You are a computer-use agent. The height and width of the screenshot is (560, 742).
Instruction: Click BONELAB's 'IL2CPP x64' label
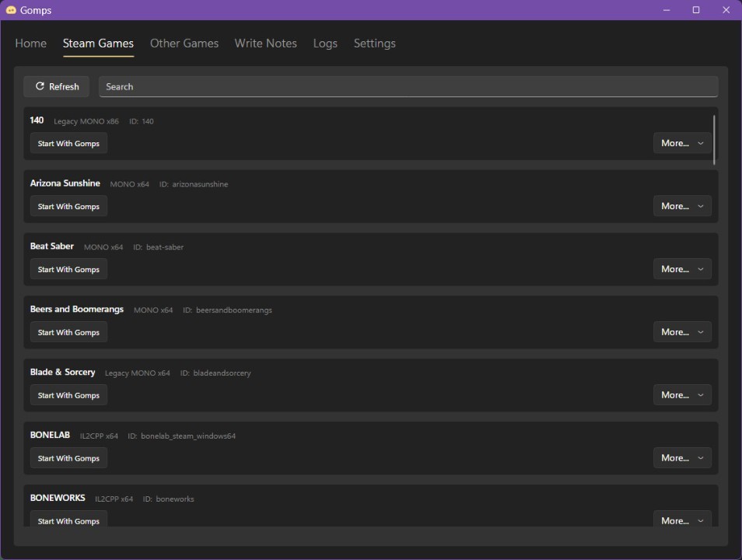click(99, 436)
